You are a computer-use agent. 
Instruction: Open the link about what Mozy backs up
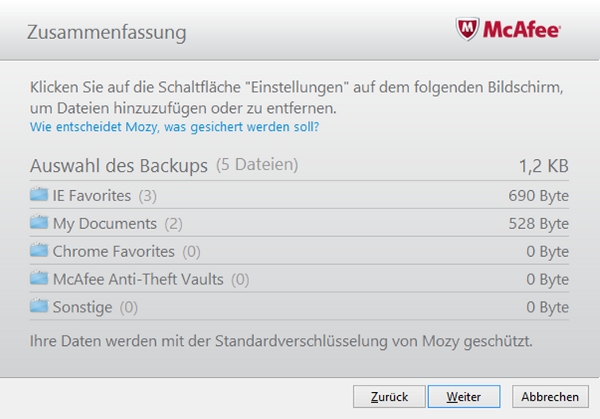(174, 127)
